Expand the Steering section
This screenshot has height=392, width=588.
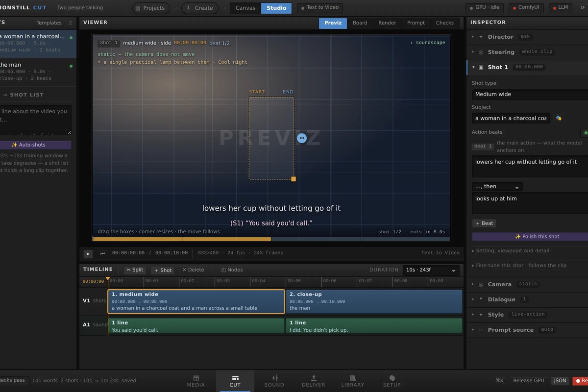(527, 52)
